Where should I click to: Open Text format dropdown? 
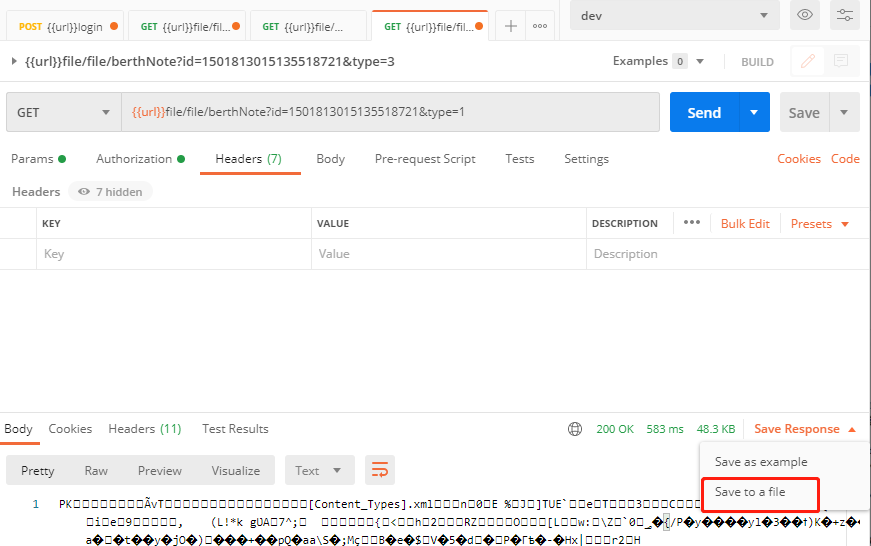(x=320, y=470)
